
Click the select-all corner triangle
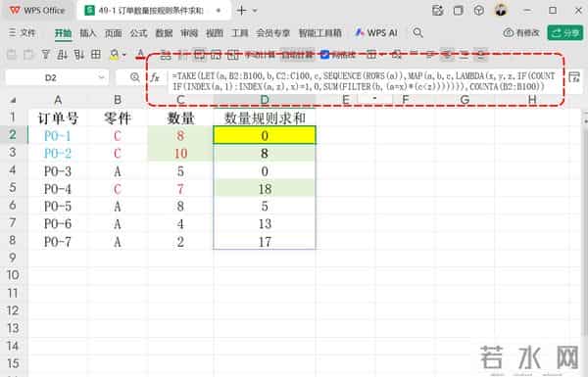pos(13,100)
